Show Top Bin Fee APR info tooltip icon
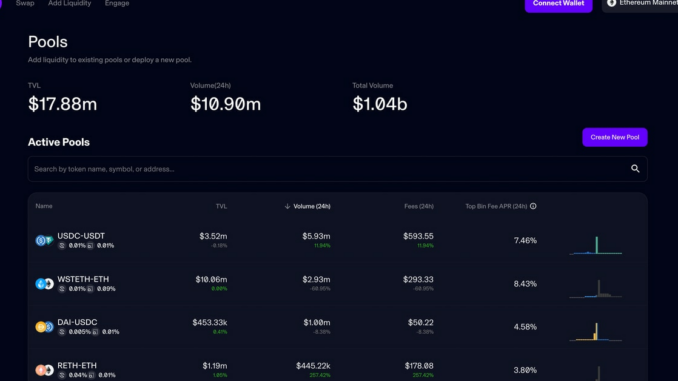The height and width of the screenshot is (381, 678). point(533,206)
